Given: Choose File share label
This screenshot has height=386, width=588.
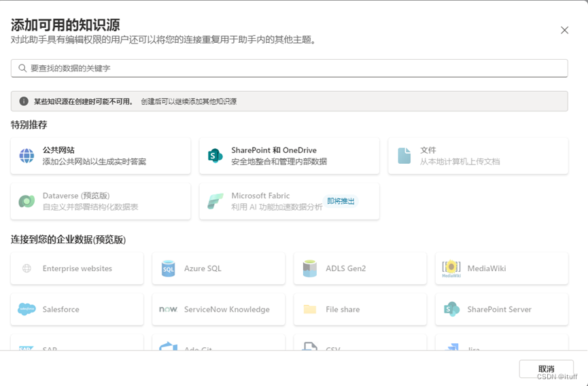Looking at the screenshot, I should coord(343,309).
